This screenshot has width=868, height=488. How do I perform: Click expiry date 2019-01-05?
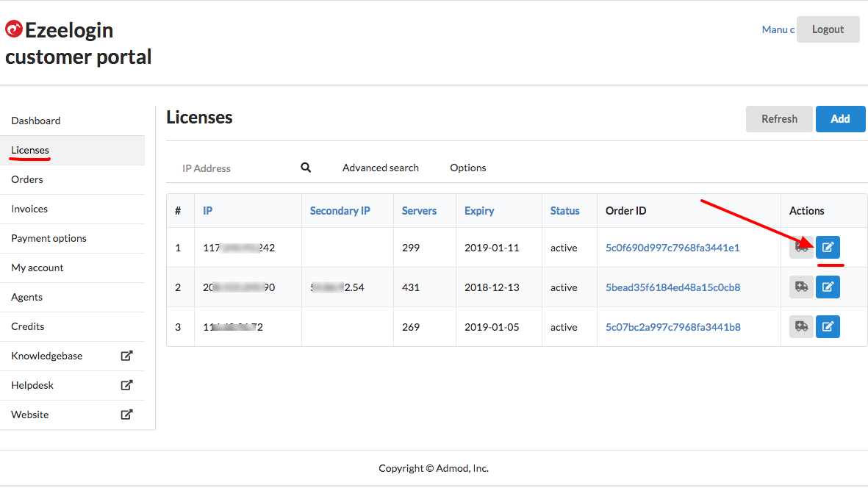(x=492, y=328)
